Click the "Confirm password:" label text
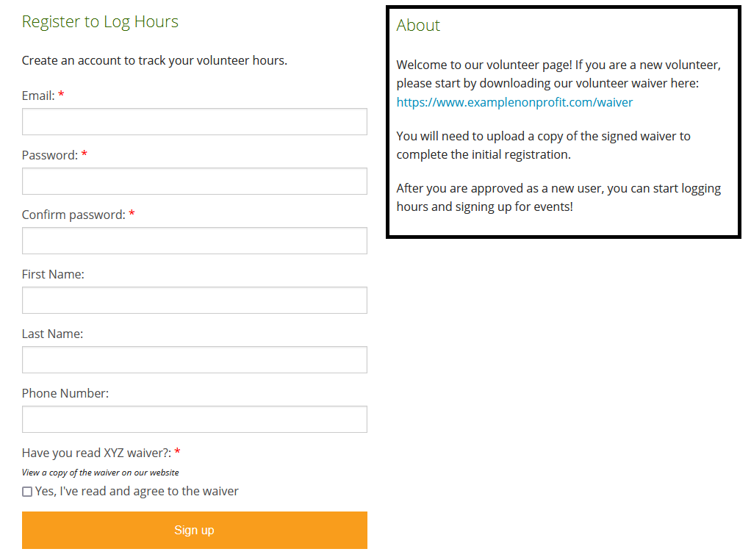The image size is (751, 560). 73,215
